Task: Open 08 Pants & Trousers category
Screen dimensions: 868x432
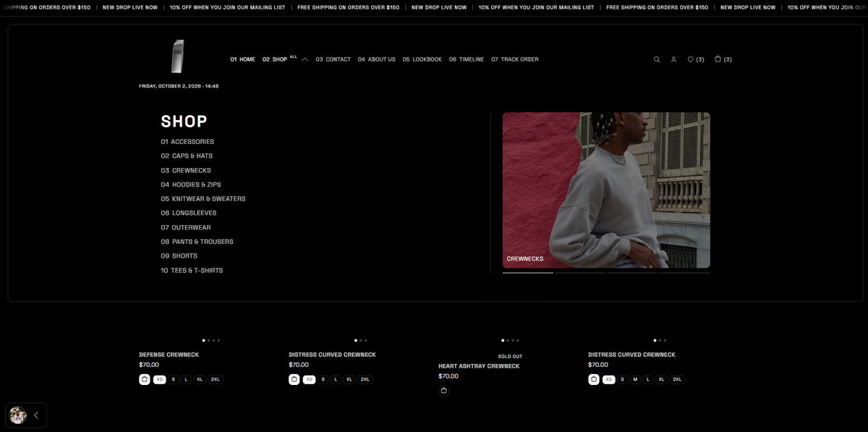Action: 197,242
